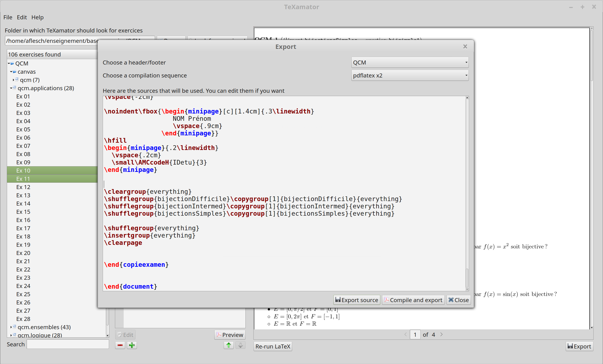This screenshot has height=364, width=603.
Task: Select Ex 24 in the tree
Action: click(x=23, y=286)
